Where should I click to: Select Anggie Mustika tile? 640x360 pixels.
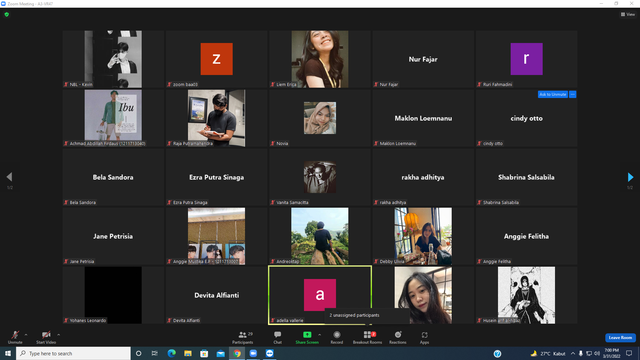(x=217, y=236)
